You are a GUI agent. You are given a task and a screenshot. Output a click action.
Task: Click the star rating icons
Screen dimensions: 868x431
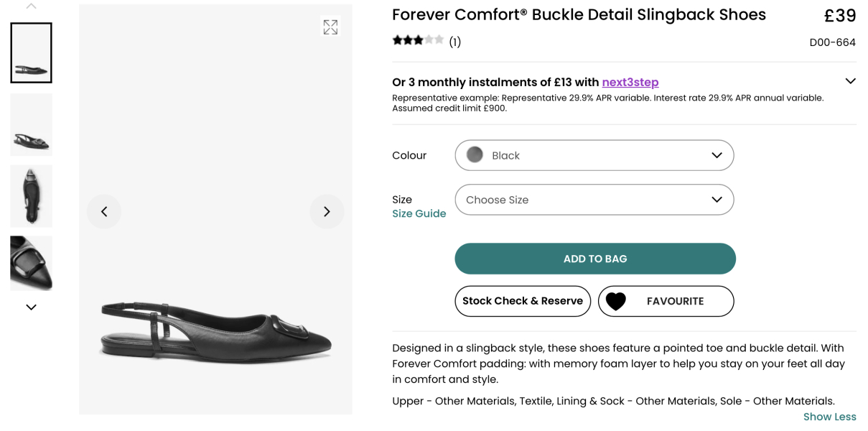[x=418, y=41]
